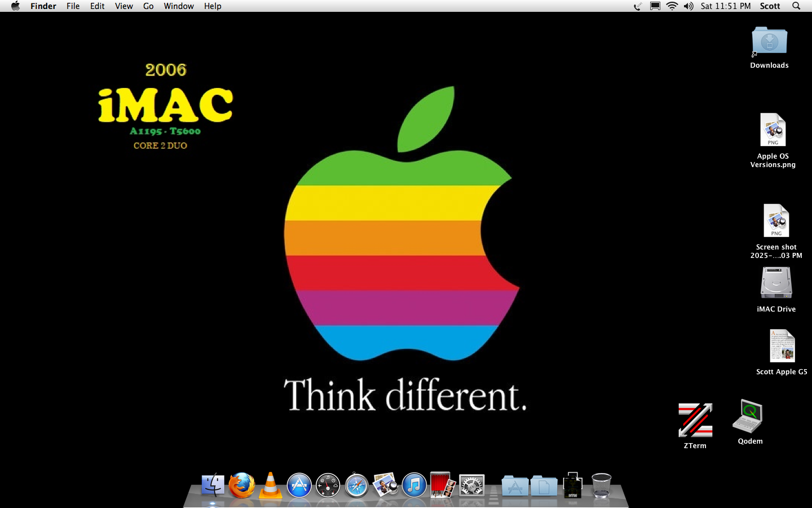812x508 pixels.
Task: Open the Scott user switching menu
Action: pos(770,6)
